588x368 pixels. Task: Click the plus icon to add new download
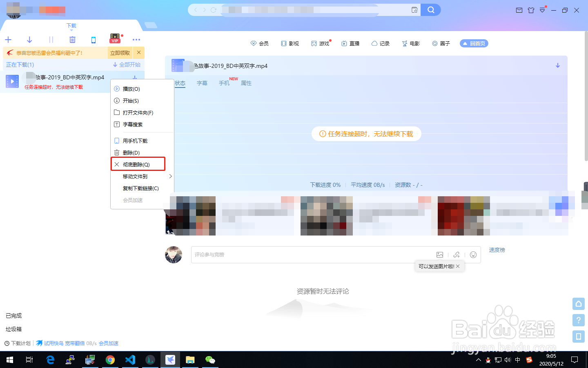click(x=8, y=40)
